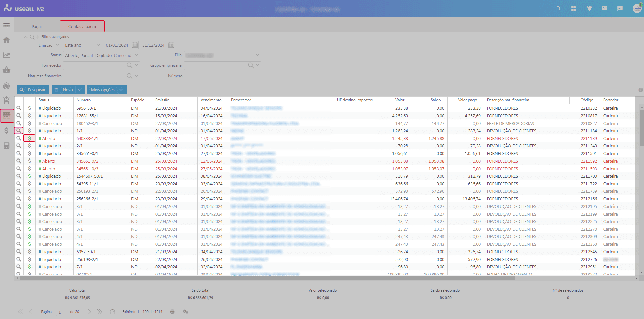644x319 pixels.
Task: Open the notifications bell in the top bar
Action: 589,8
